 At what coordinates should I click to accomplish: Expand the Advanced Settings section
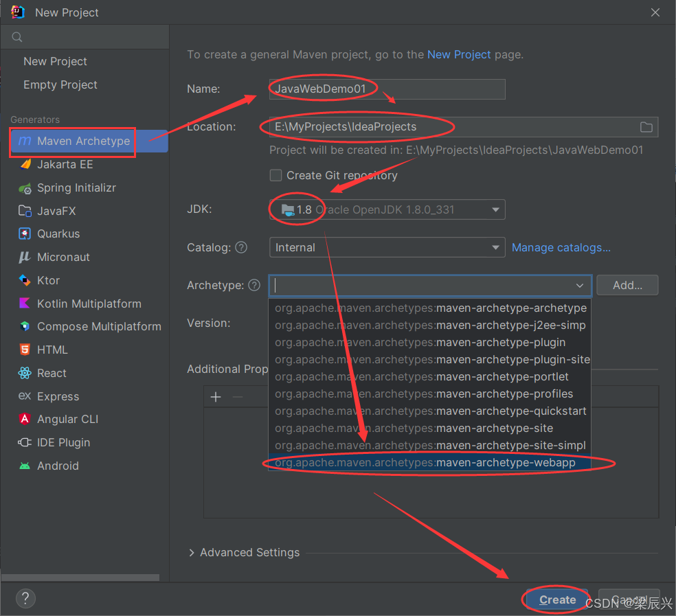[x=192, y=553]
